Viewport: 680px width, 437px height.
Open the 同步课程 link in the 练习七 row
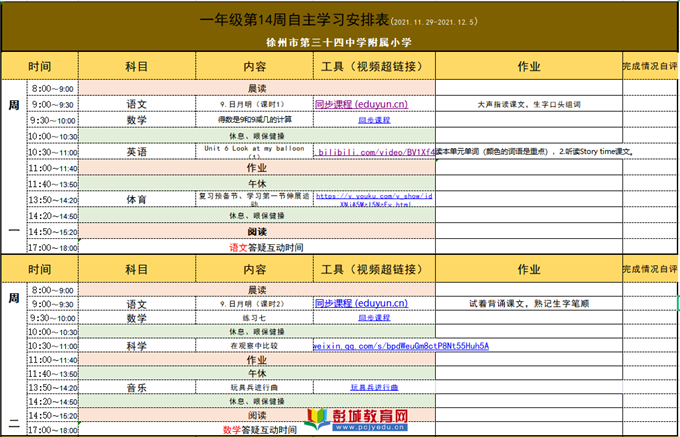coord(374,318)
